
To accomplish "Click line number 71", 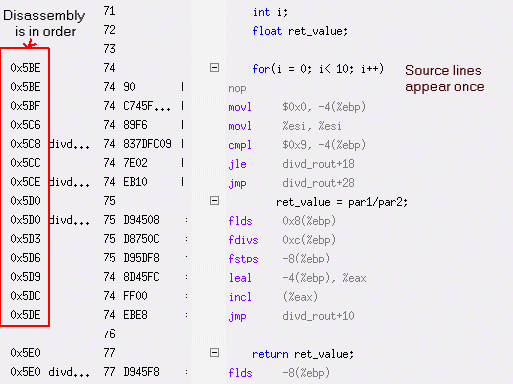I will click(109, 11).
